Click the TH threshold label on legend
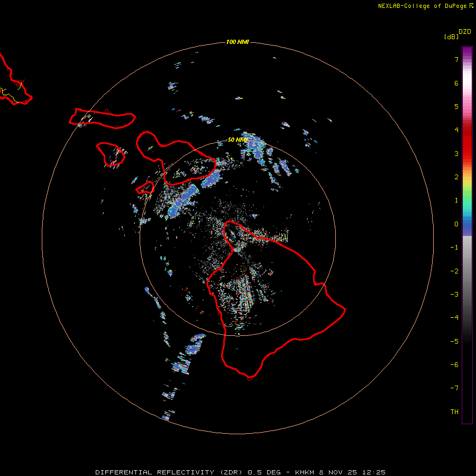 click(x=454, y=412)
